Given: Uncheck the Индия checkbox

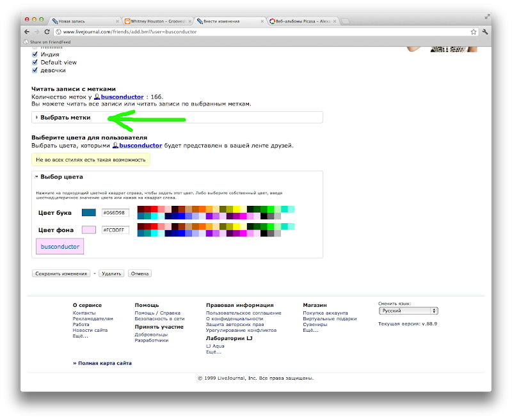Looking at the screenshot, I should [x=35, y=54].
